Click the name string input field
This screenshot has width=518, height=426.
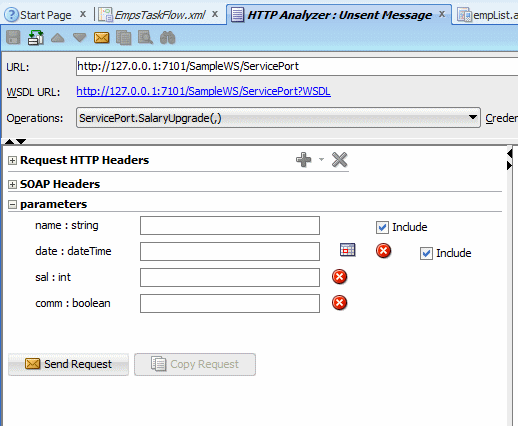pyautogui.click(x=230, y=225)
